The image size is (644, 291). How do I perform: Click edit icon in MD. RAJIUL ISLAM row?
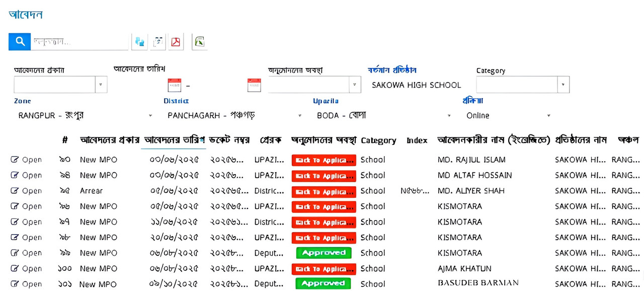pos(15,160)
